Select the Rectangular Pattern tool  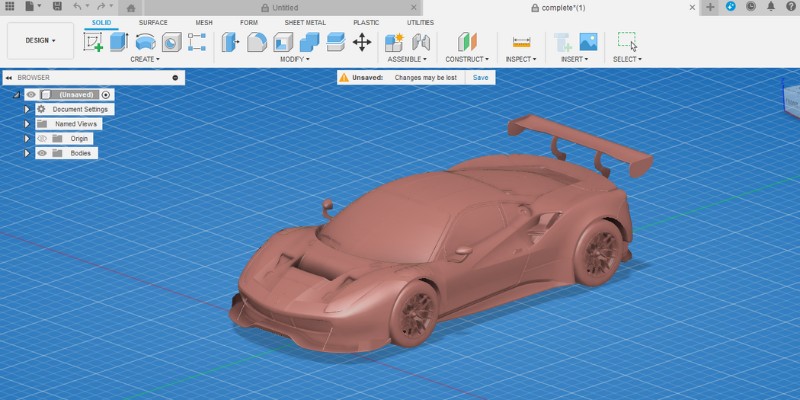(x=197, y=42)
